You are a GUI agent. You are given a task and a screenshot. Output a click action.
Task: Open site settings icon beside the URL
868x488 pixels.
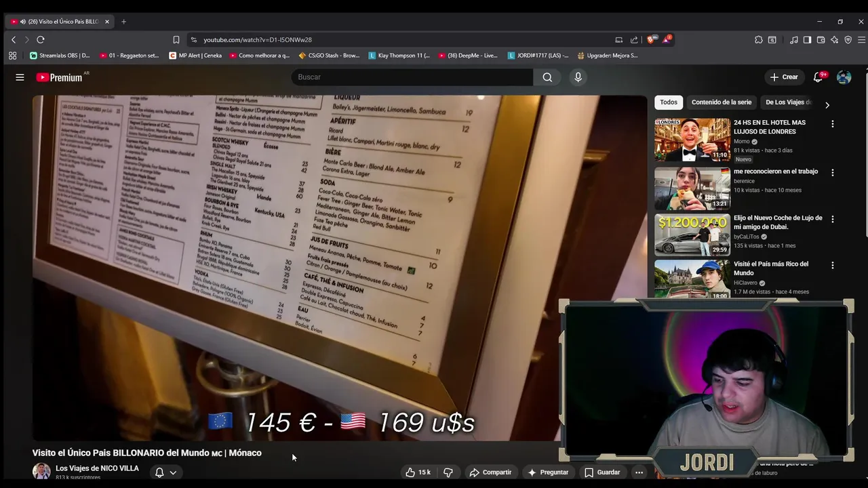pos(194,40)
